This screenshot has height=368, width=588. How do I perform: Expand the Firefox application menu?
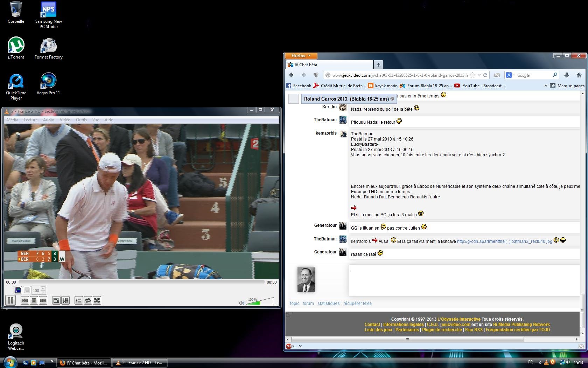301,56
